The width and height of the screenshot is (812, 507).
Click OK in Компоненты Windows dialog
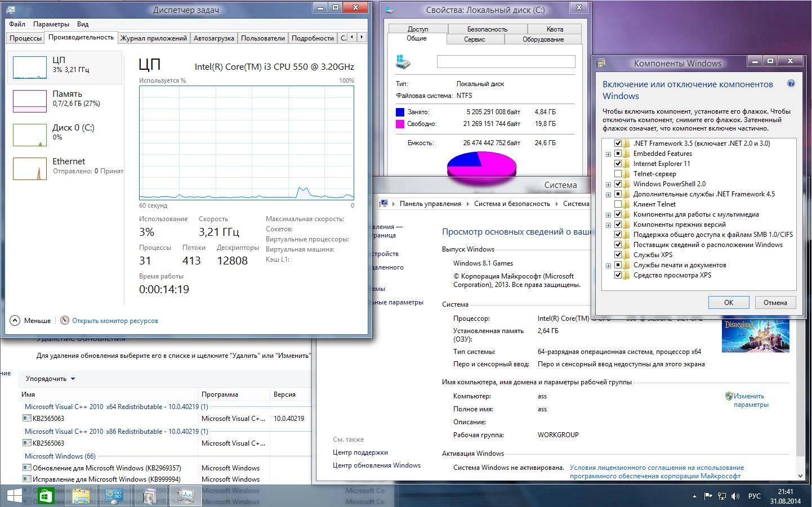[729, 302]
